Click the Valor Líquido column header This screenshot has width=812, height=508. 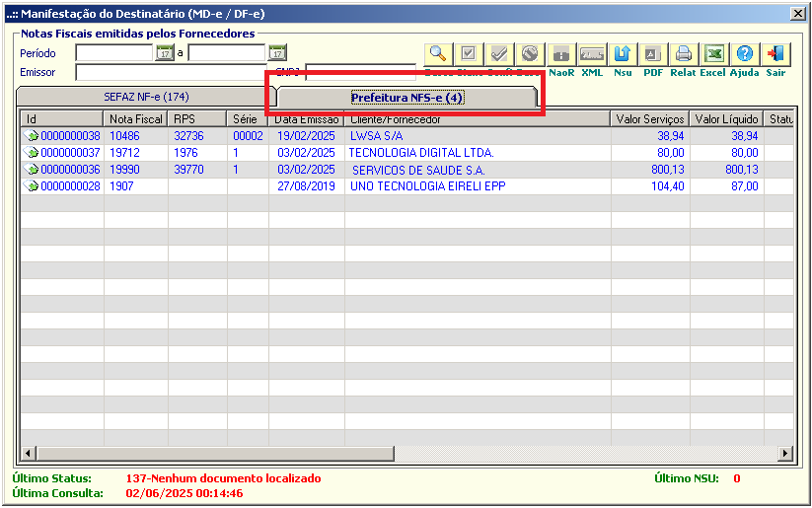point(726,118)
